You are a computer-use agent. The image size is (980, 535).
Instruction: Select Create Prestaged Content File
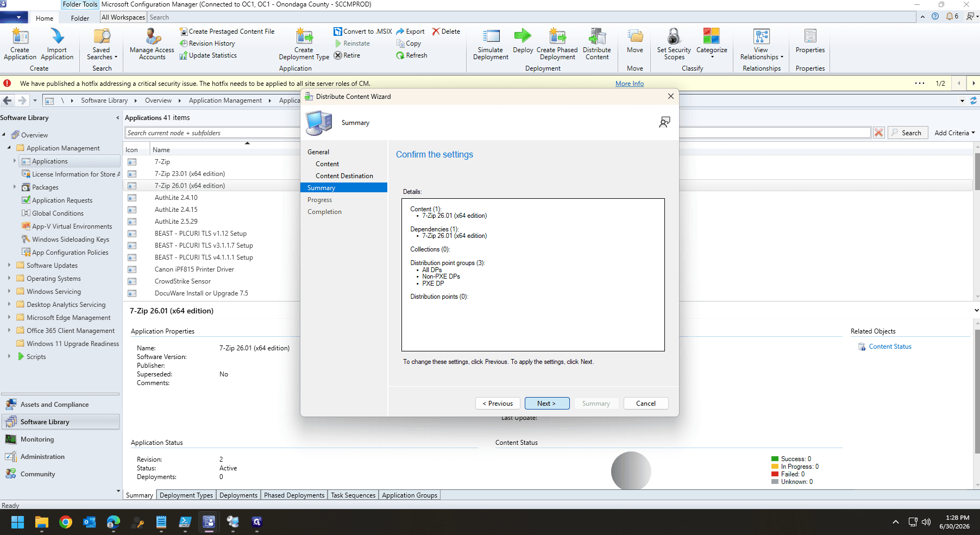[x=227, y=32]
